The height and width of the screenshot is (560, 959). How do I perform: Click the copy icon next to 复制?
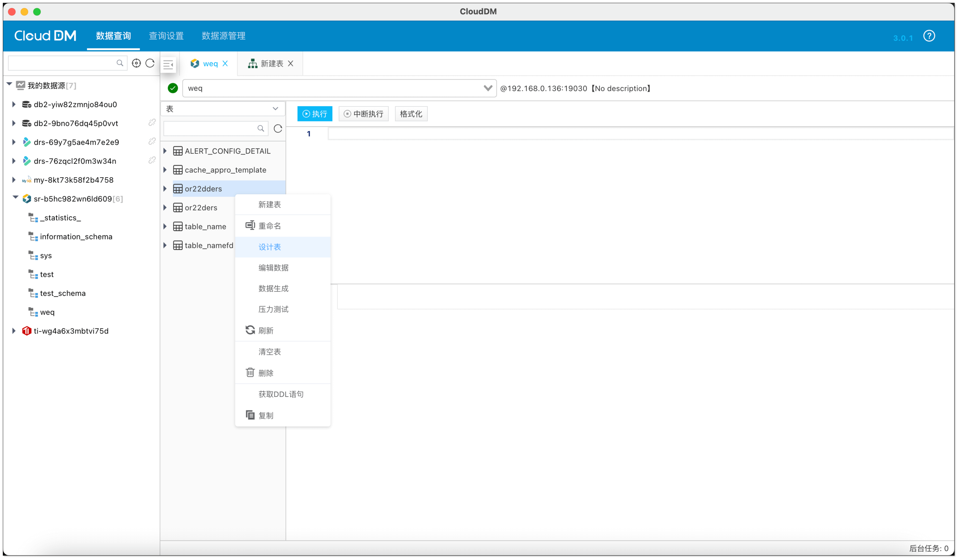(x=250, y=415)
